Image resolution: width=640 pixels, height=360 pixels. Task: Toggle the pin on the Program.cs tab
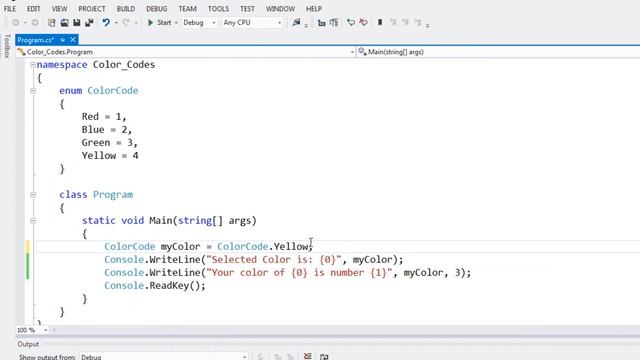pos(62,40)
